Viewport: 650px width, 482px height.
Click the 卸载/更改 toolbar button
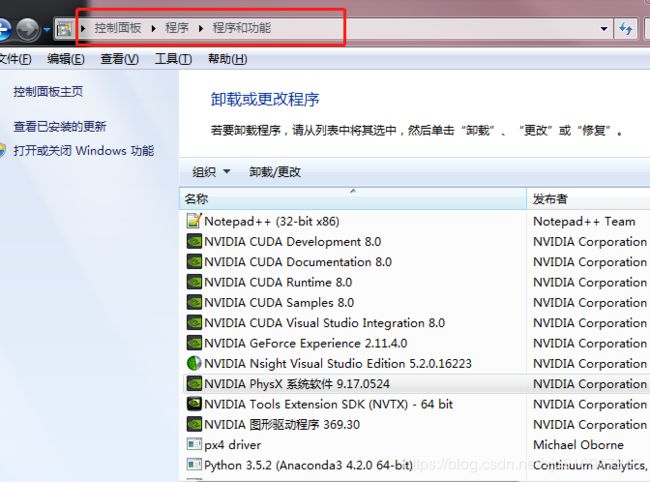coord(275,172)
